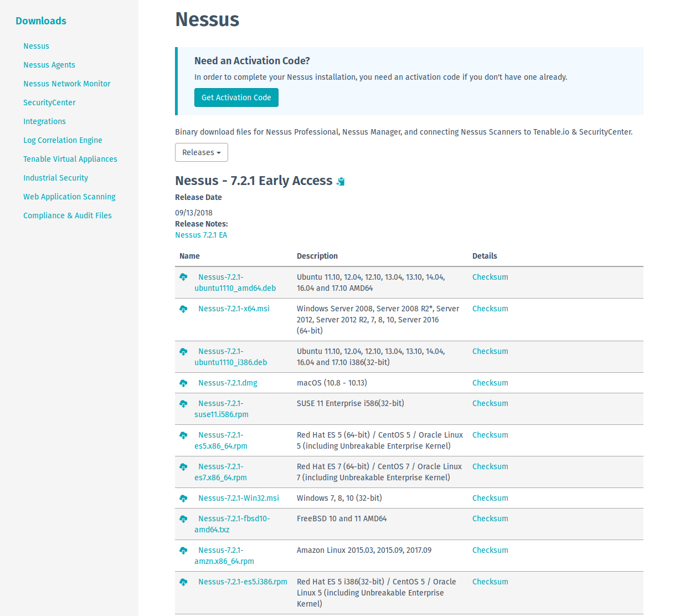View Checksum for Red Hat ES 5 i386
This screenshot has width=680, height=616.
490,582
